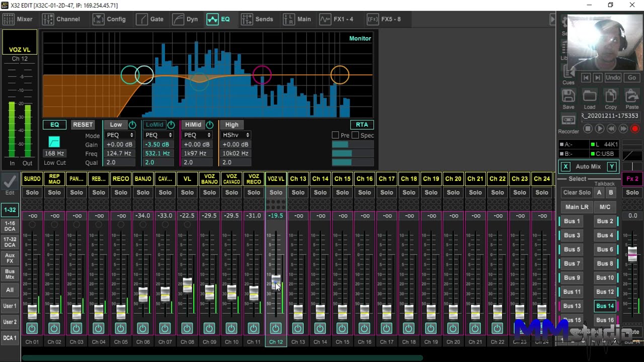
Task: Click the LoMid Gain field -3.50 dB
Action: (x=157, y=144)
